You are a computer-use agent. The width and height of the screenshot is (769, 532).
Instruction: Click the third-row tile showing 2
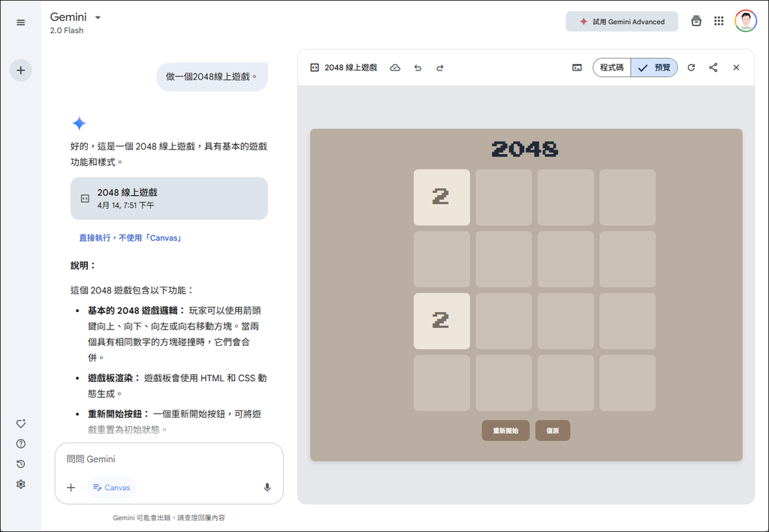coord(442,321)
